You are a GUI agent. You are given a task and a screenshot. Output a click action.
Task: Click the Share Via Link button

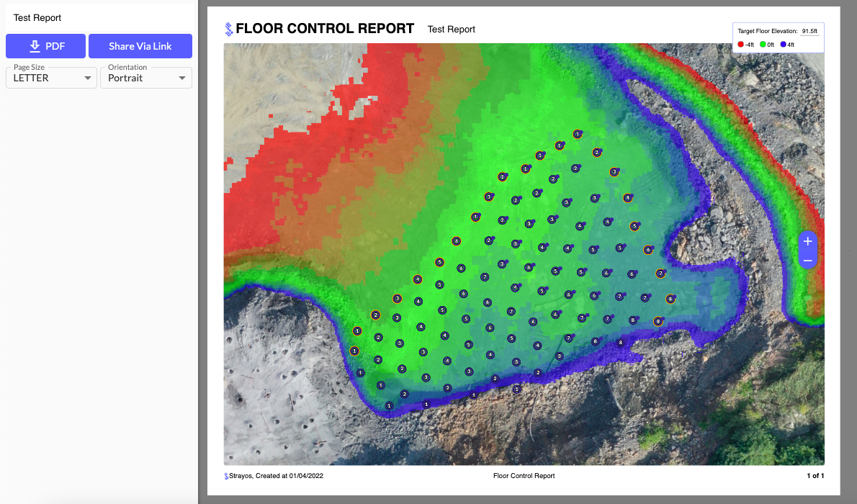tap(140, 46)
